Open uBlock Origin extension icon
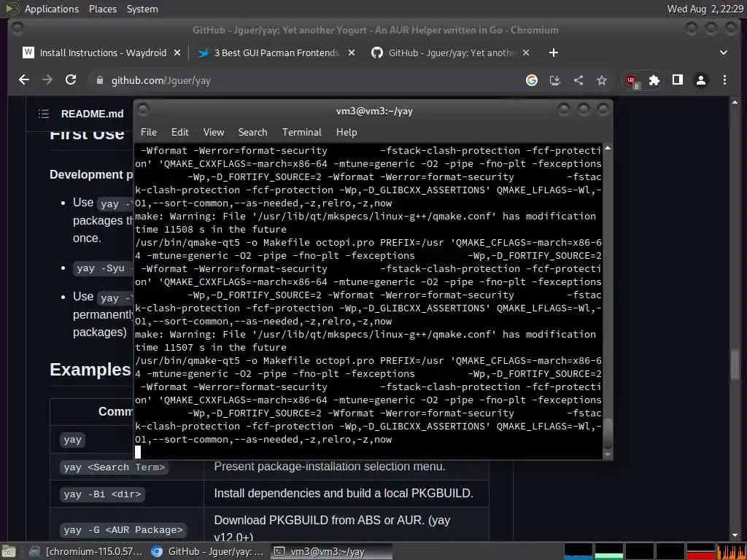Viewport: 747px width, 560px height. coord(632,81)
